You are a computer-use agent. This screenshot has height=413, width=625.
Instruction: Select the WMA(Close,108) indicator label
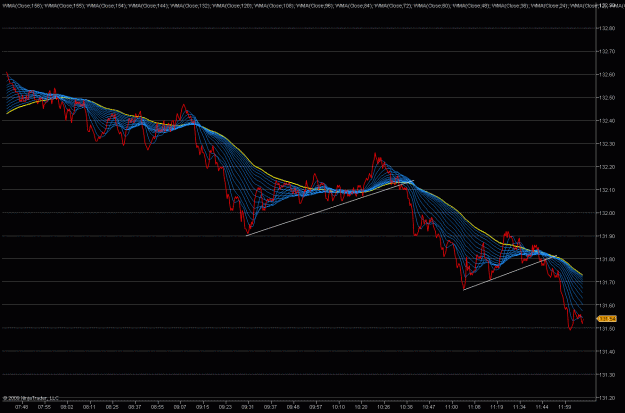[x=274, y=6]
